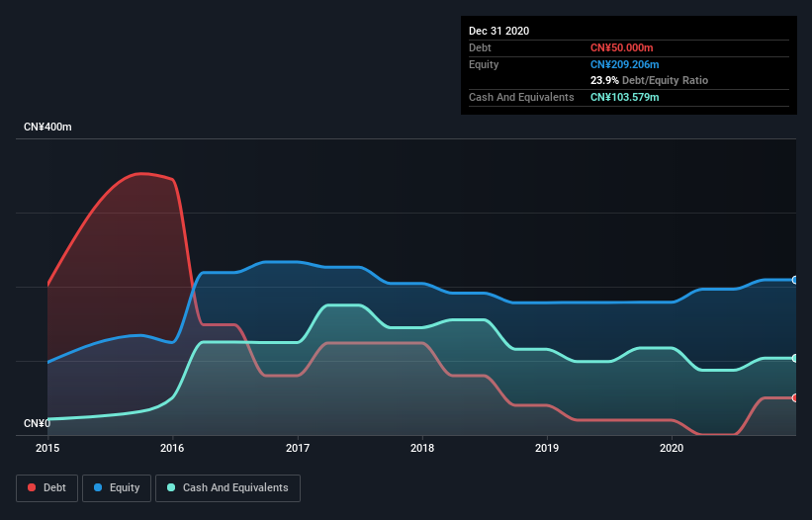Click the teal Cash endpoint marker

coord(795,358)
